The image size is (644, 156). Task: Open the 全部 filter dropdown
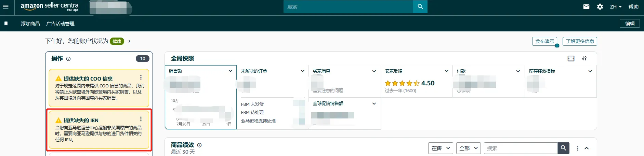[469, 148]
